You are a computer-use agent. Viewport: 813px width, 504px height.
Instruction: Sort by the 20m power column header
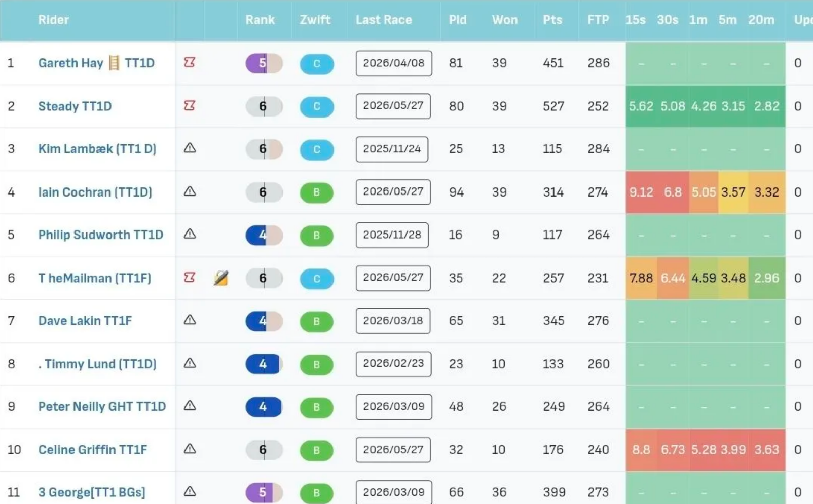click(x=761, y=20)
